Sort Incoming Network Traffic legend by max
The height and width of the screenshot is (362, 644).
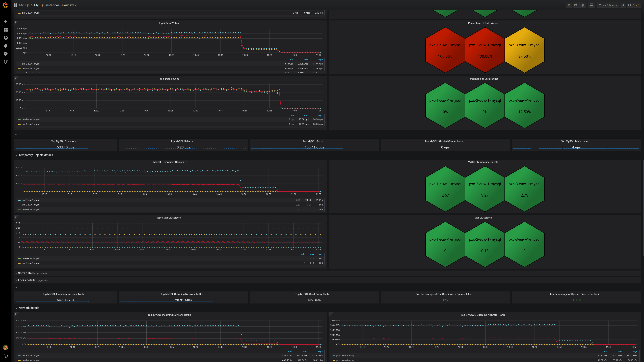pos(305,351)
